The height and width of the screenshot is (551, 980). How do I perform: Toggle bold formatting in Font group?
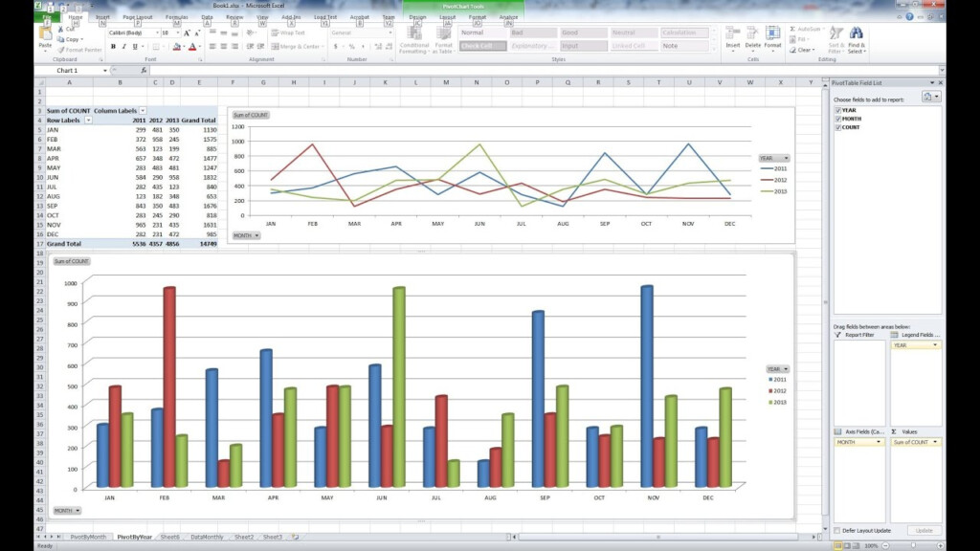pos(112,46)
